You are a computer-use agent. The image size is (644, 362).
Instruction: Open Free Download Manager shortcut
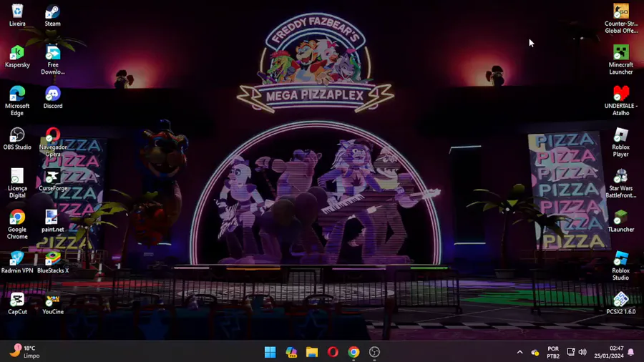[52, 59]
